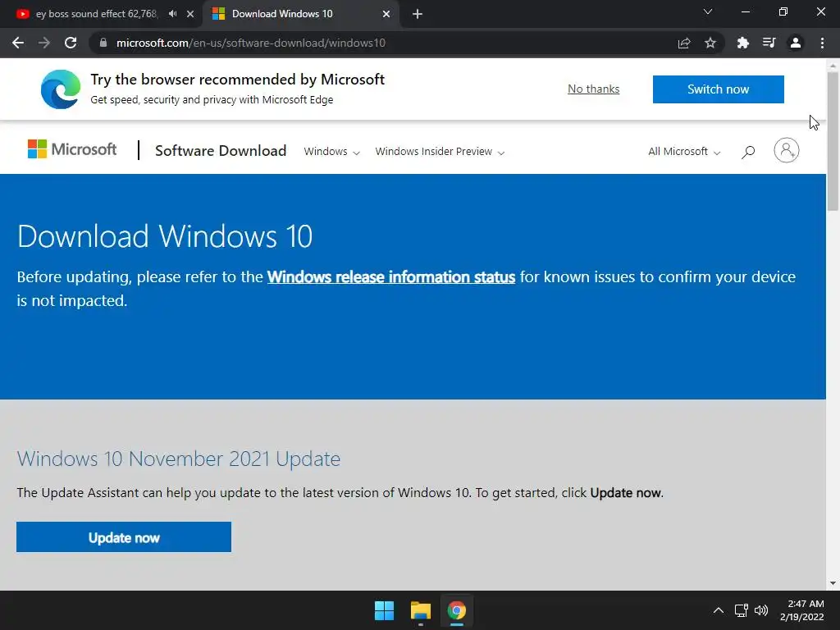The width and height of the screenshot is (840, 630).
Task: Click the 'Windows 10 November 2021 Update' heading
Action: 178,459
